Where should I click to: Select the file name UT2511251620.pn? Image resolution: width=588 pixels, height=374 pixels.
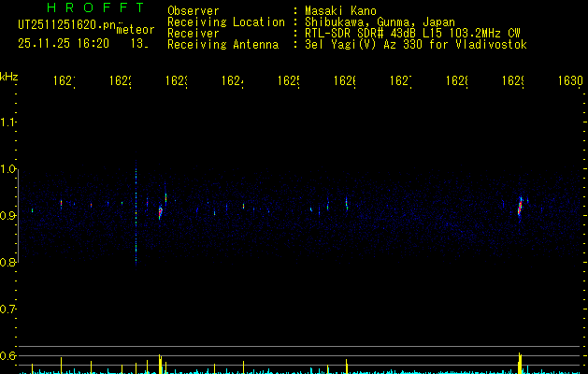tap(67, 24)
